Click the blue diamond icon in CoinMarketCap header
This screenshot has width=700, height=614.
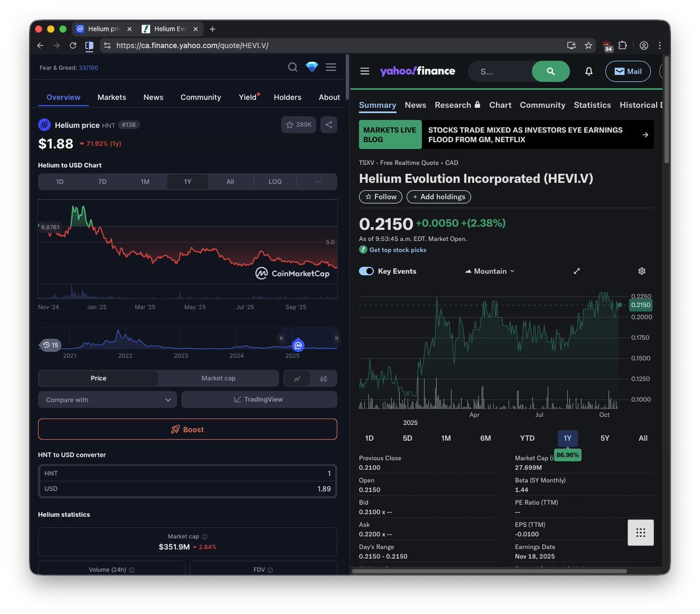(312, 68)
